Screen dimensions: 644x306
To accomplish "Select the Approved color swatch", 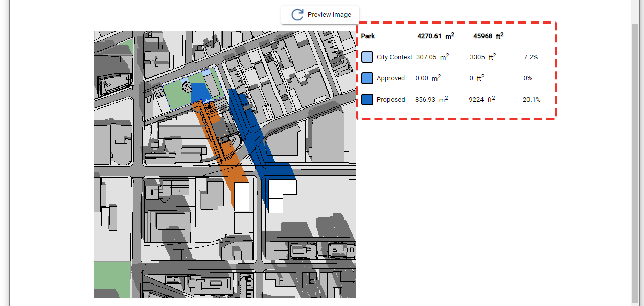I will [367, 78].
